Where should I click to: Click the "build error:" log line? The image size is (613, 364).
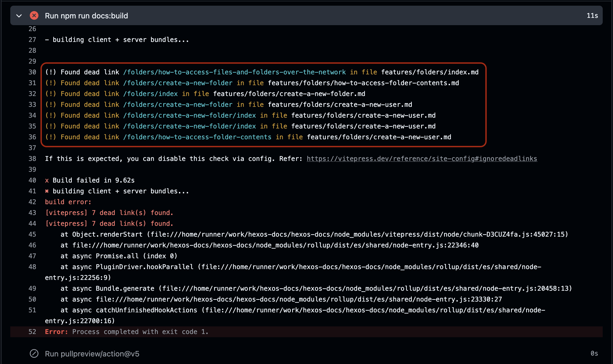(68, 202)
